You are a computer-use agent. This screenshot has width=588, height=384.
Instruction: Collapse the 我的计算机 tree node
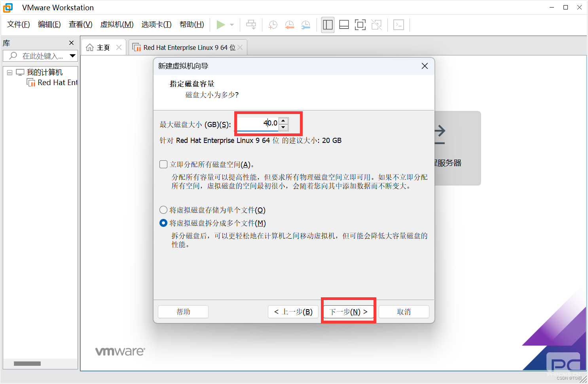[x=10, y=72]
